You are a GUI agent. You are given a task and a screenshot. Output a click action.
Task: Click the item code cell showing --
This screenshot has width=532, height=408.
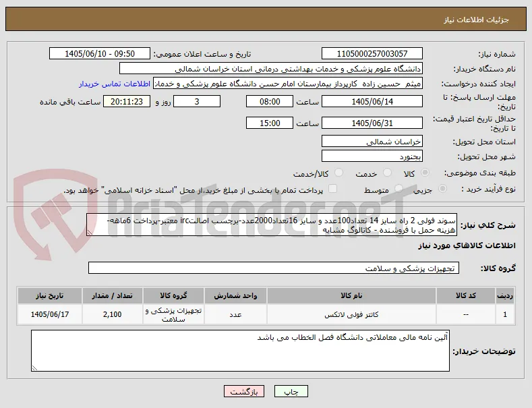pyautogui.click(x=466, y=314)
